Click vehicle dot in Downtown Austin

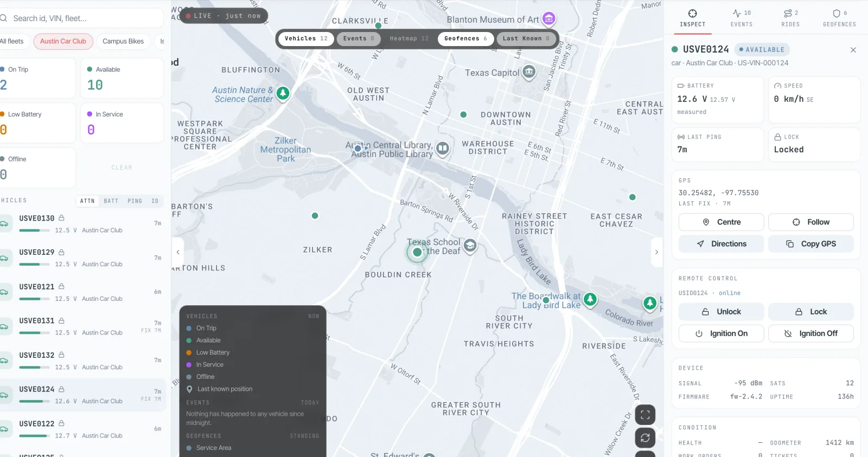[463, 114]
